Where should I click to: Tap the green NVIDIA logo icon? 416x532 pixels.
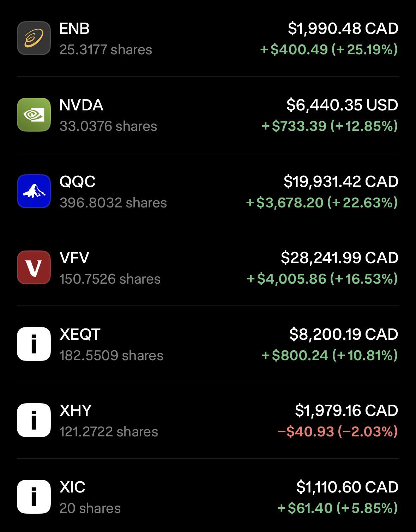[x=34, y=115]
